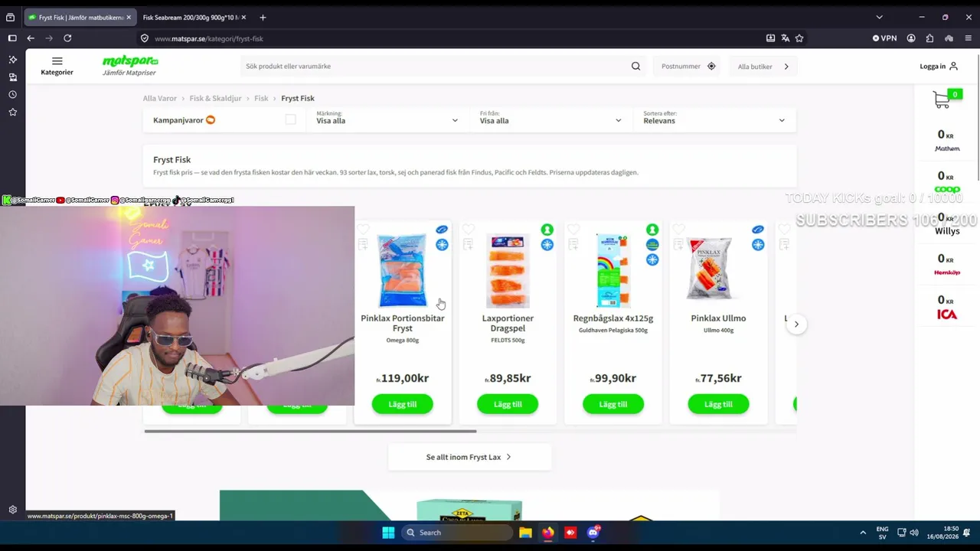This screenshot has width=980, height=551.
Task: Click Lägg till for Pinklax Ullmo
Action: point(718,404)
